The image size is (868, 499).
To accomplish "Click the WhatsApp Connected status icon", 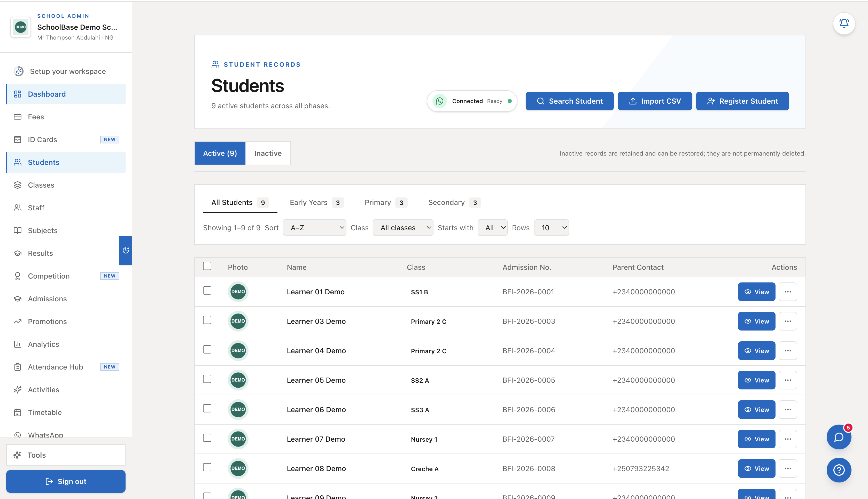I will pos(439,101).
